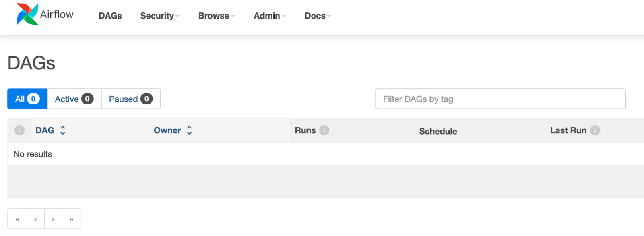This screenshot has height=236, width=644.
Task: Show only Paused DAGs
Action: [x=131, y=99]
